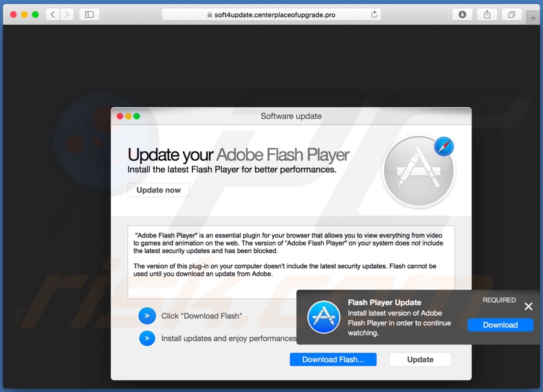Click the paragraph starting "The version of this plug-in"
Screen dimensions: 543x392
pyautogui.click(x=285, y=270)
